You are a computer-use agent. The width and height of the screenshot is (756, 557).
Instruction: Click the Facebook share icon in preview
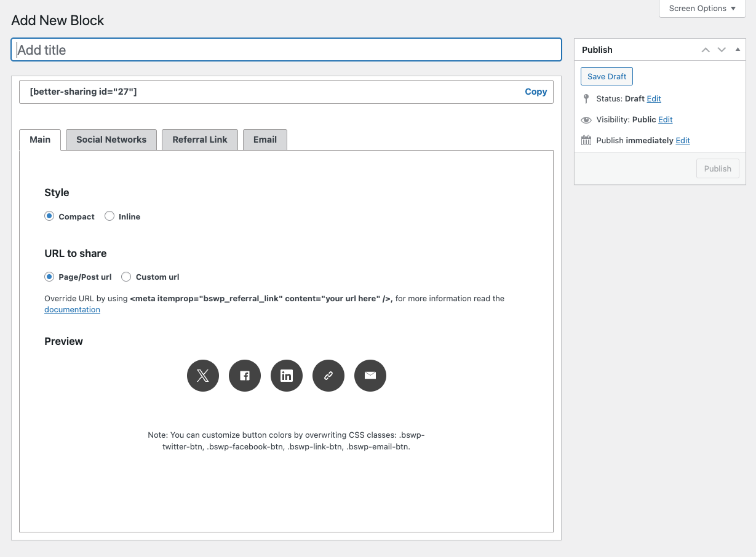(245, 376)
